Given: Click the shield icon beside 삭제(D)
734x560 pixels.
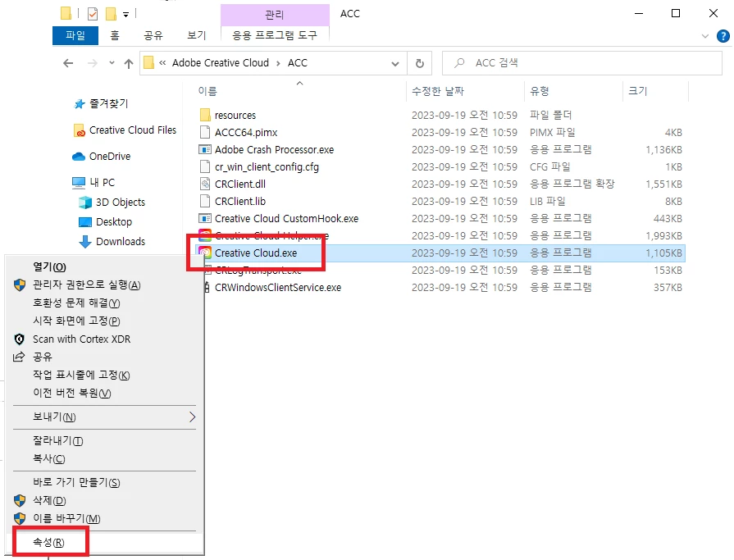Looking at the screenshot, I should 20,501.
